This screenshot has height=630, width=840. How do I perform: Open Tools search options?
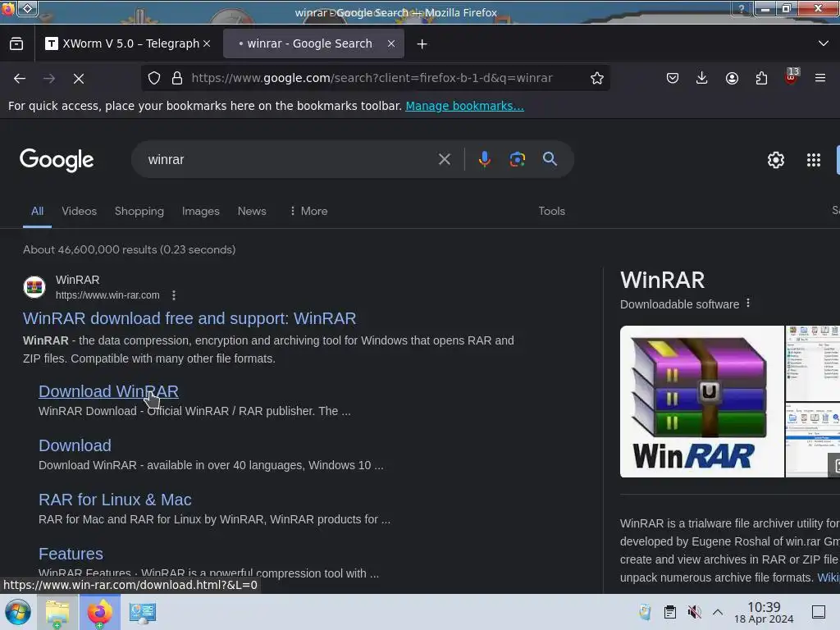552,211
